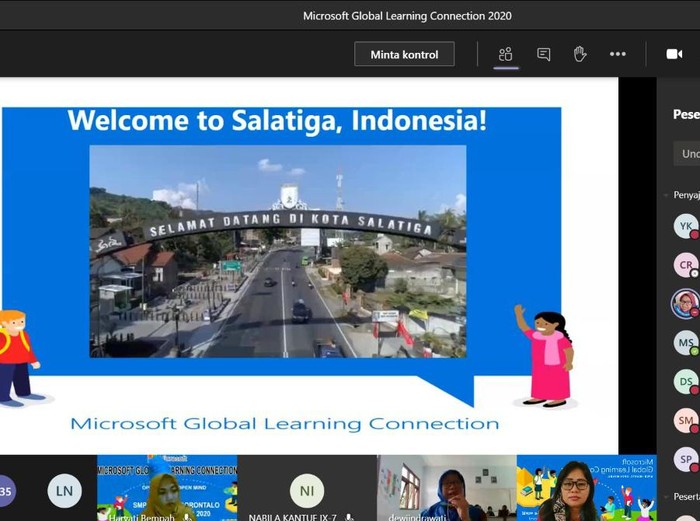Click Microsoft Global Learning Connection slide text

tap(285, 424)
